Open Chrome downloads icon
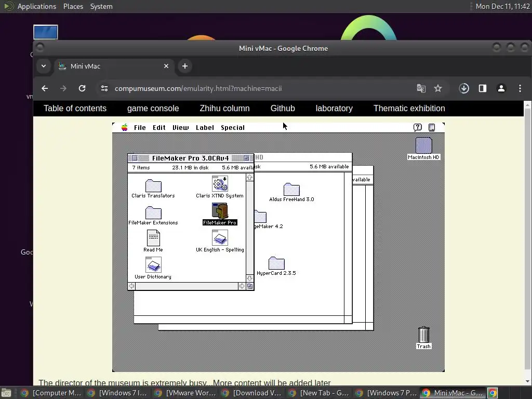 [x=464, y=88]
